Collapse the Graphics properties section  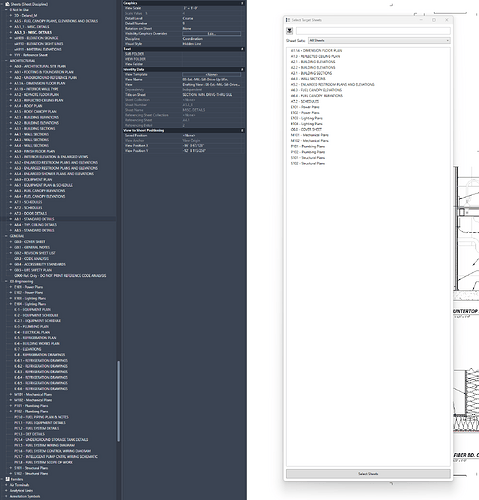242,3
